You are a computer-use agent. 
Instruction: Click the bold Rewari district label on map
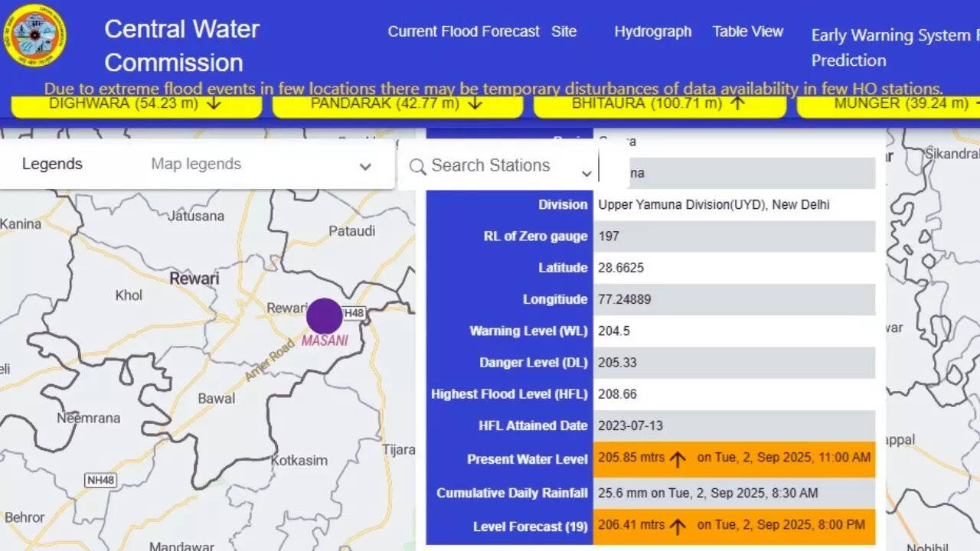194,278
